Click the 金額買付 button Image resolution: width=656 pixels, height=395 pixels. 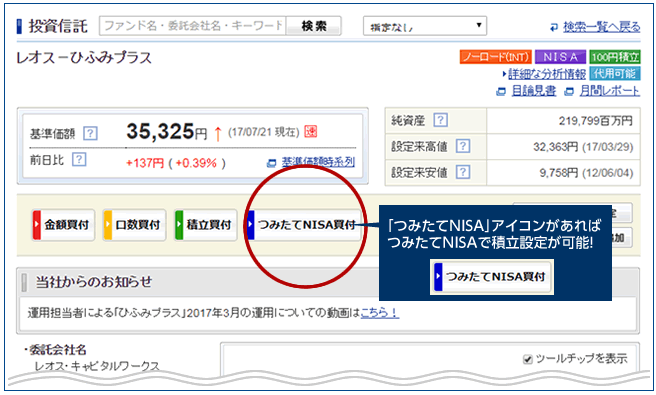pyautogui.click(x=64, y=225)
